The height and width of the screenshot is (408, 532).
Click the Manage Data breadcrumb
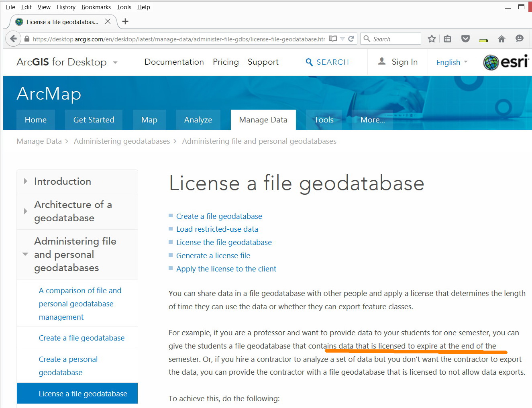[x=39, y=141]
